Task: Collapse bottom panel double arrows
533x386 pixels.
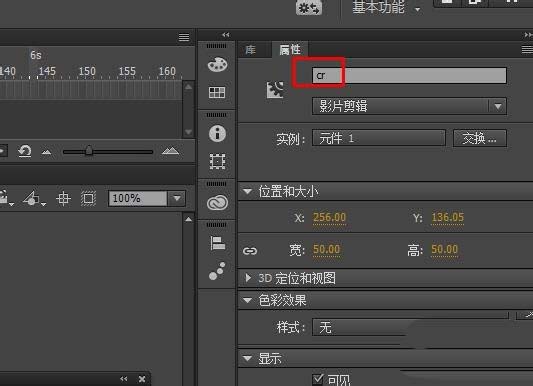Action: 124,379
